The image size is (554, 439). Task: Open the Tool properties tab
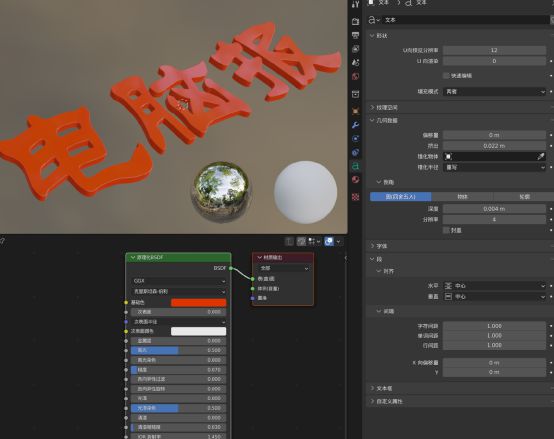(355, 5)
